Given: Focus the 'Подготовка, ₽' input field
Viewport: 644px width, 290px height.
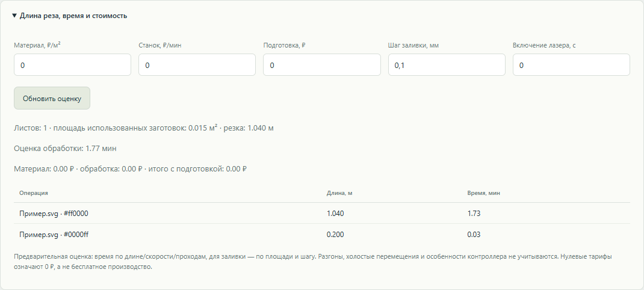Looking at the screenshot, I should pyautogui.click(x=322, y=65).
